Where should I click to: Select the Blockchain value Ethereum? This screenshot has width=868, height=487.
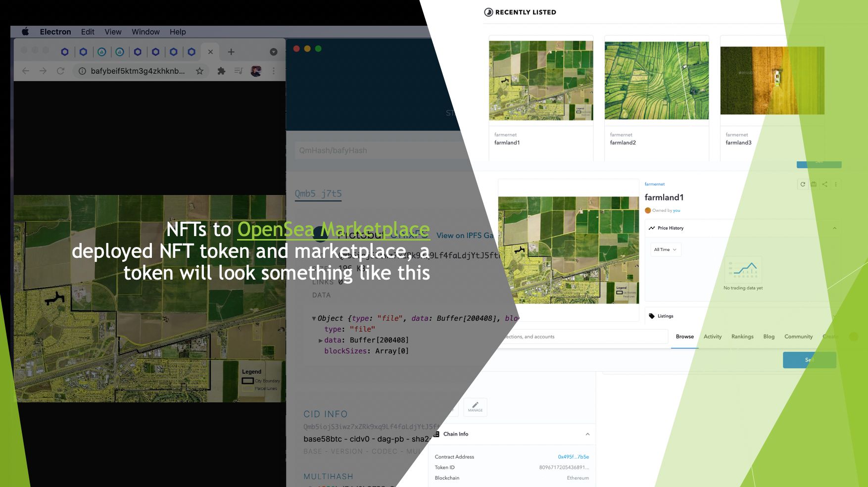pos(578,478)
